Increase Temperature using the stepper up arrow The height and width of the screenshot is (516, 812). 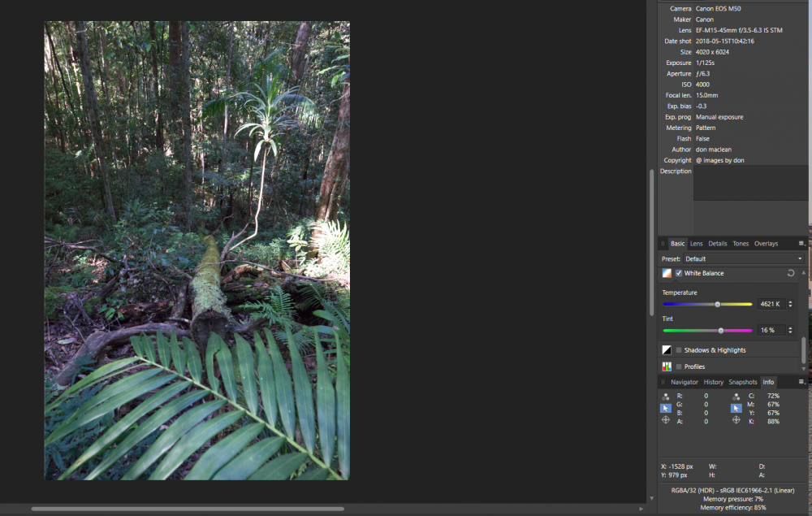tap(791, 301)
